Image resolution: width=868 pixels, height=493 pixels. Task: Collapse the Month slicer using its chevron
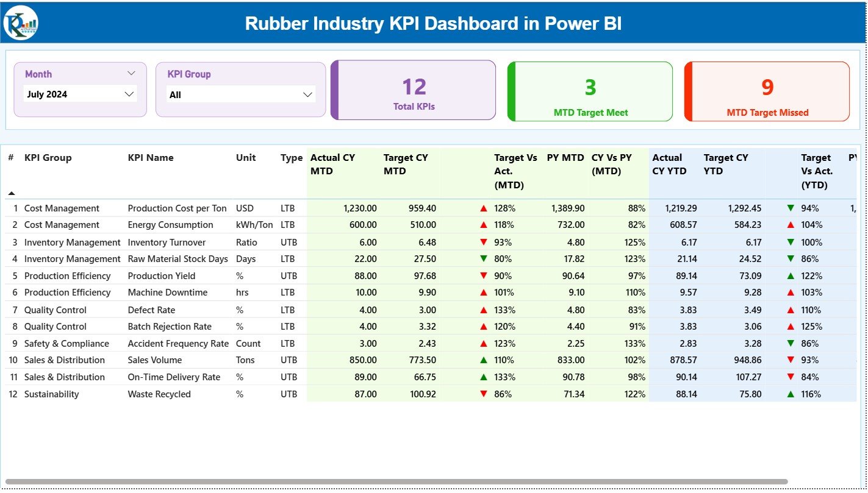[131, 73]
